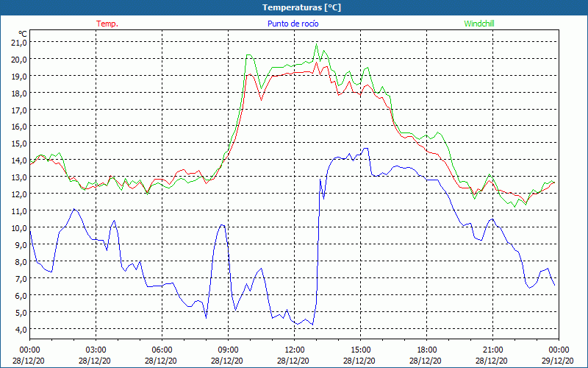Click the 5,0 y-axis value
Viewport: 588px width, 368px height.
click(21, 312)
